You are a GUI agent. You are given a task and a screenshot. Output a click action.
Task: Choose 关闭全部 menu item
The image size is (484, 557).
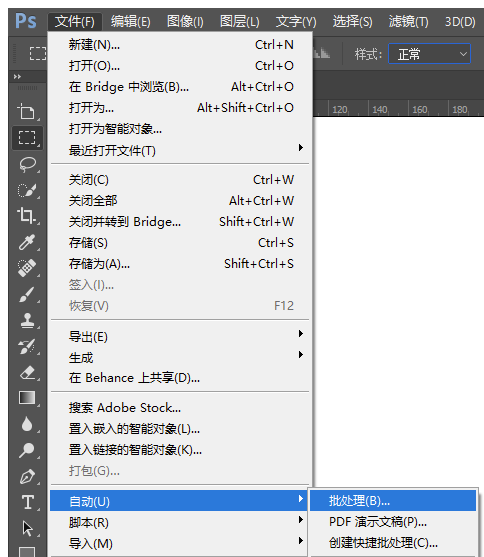point(181,201)
